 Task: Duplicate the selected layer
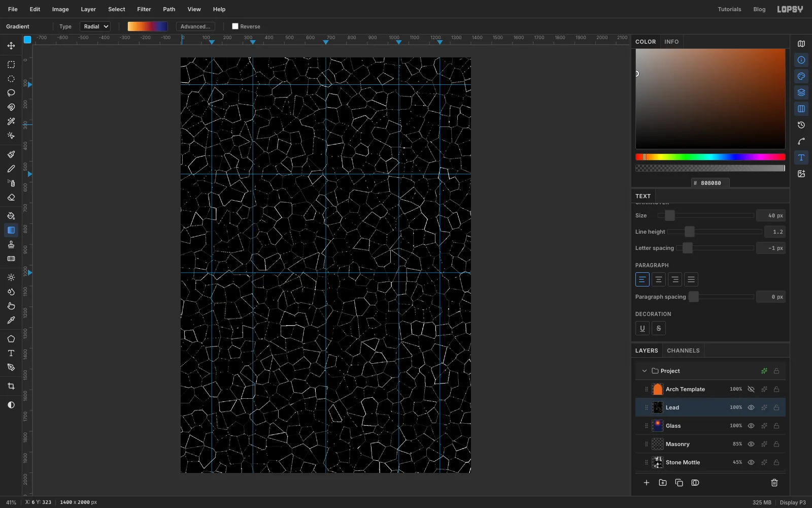[x=679, y=483]
